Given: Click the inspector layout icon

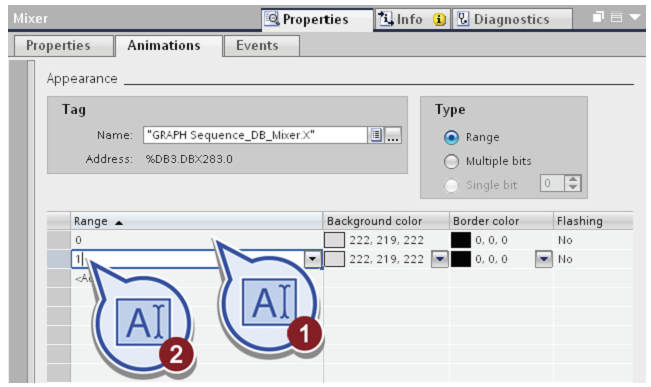Looking at the screenshot, I should coord(617,17).
